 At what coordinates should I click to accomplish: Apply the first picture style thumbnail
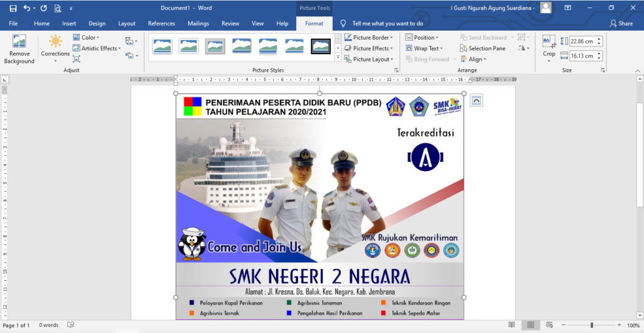[x=162, y=46]
